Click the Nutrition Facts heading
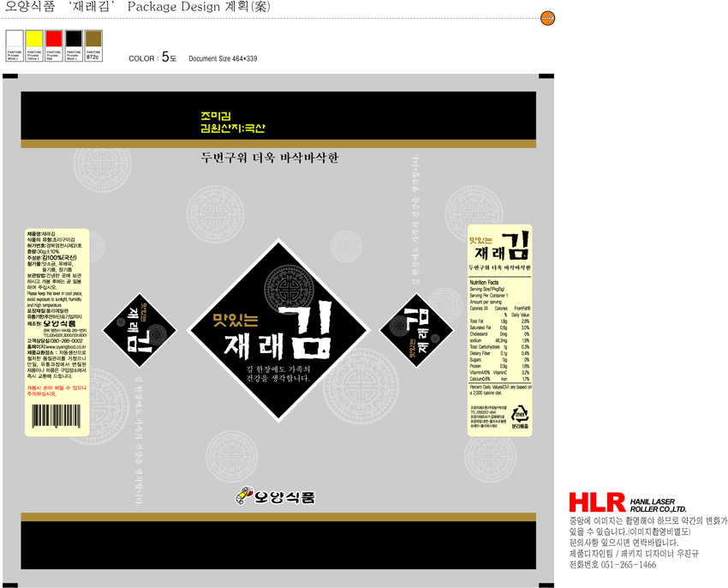728x588 pixels. 485,282
